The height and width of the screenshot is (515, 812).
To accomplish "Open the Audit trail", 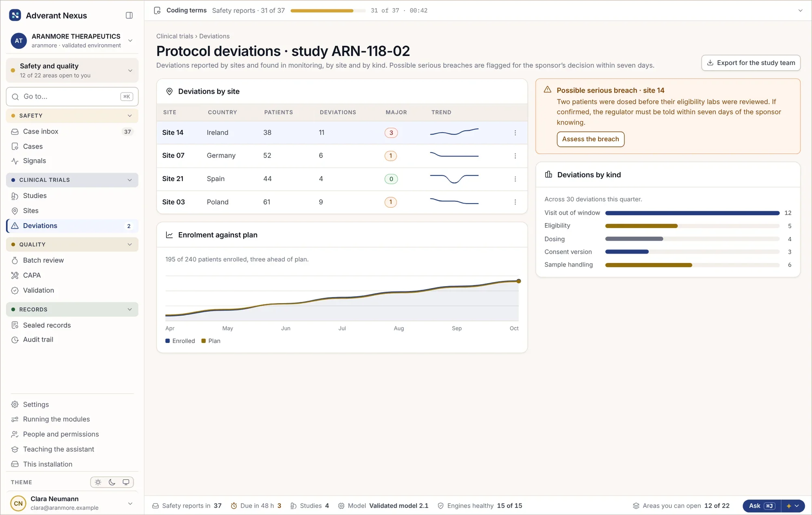I will 72,340.
